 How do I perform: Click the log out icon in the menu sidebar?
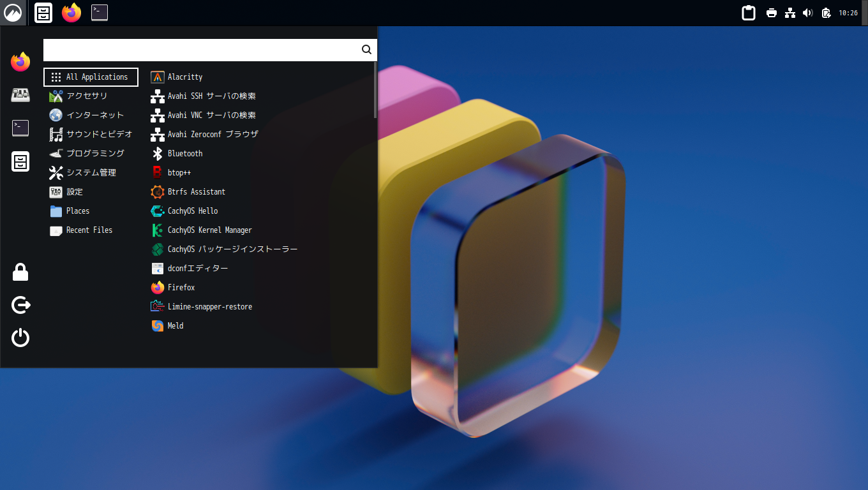coord(20,306)
